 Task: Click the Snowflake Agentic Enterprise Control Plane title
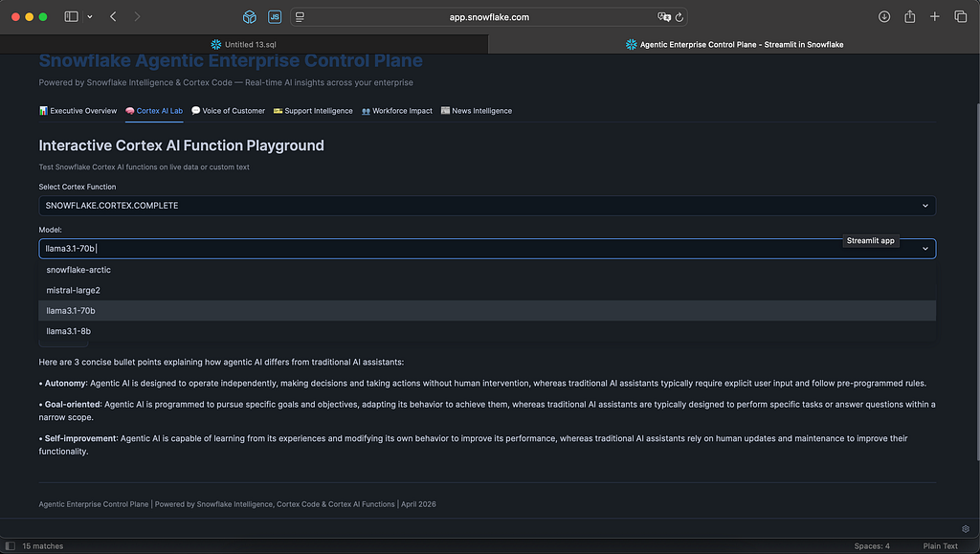tap(231, 60)
